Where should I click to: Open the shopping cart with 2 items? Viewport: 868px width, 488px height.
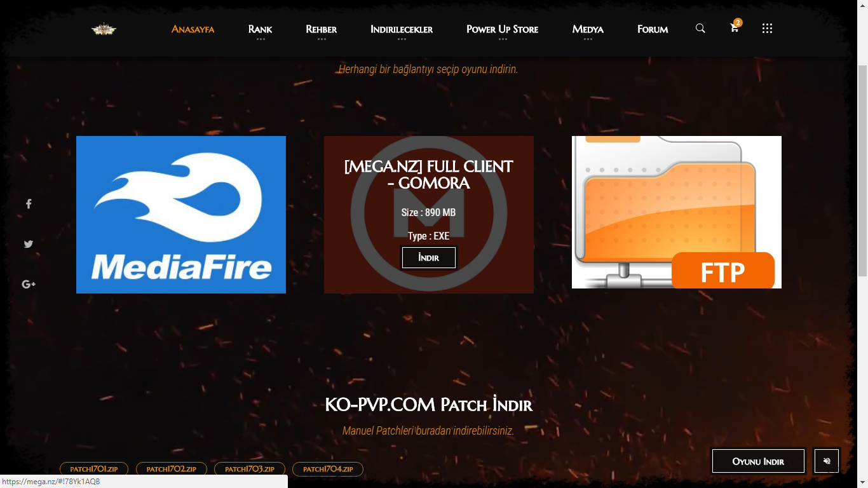735,27
